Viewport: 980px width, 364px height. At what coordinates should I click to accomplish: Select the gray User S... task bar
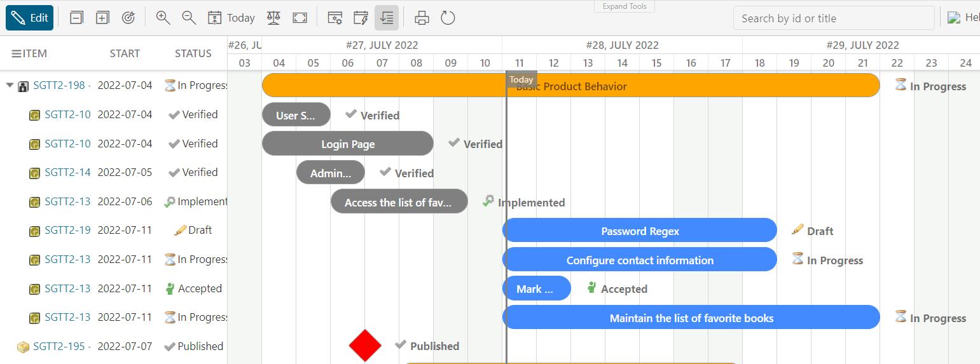tap(296, 115)
